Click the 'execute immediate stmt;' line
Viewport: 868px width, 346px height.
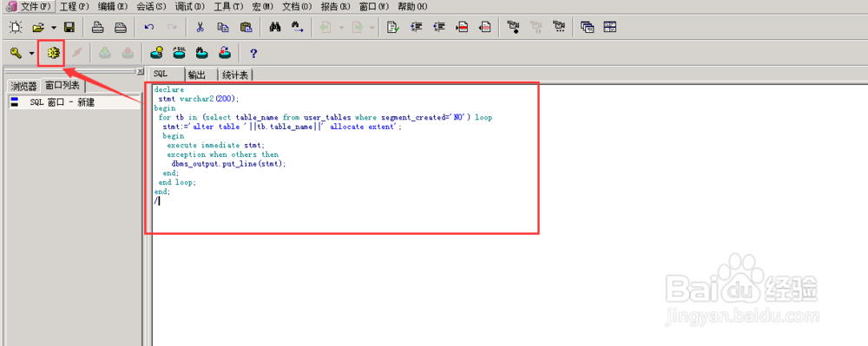coord(216,146)
